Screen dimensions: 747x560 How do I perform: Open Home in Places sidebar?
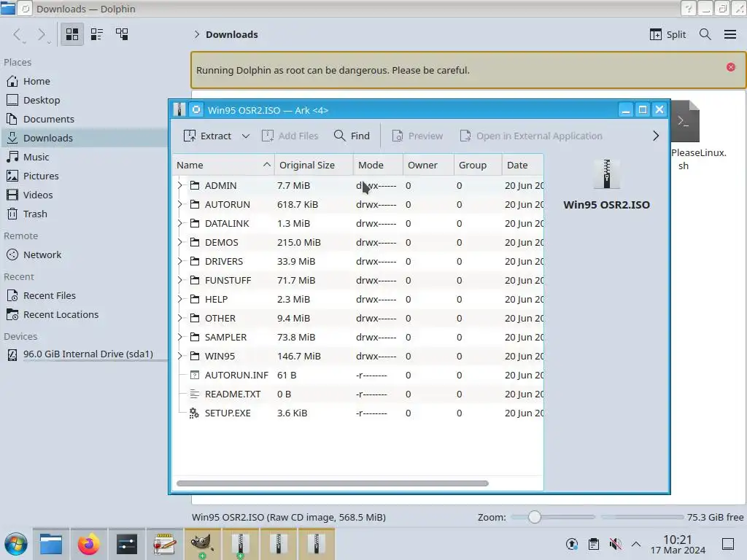click(84, 82)
